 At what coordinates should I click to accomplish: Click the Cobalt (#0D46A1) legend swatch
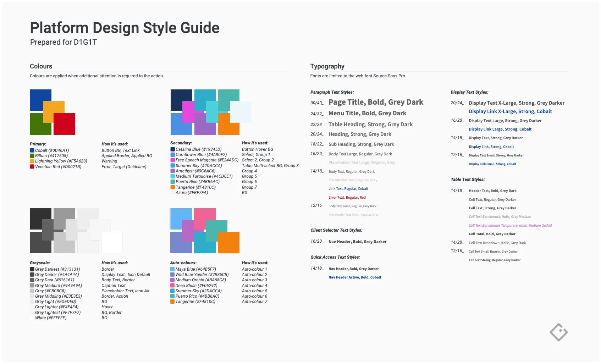pyautogui.click(x=32, y=150)
